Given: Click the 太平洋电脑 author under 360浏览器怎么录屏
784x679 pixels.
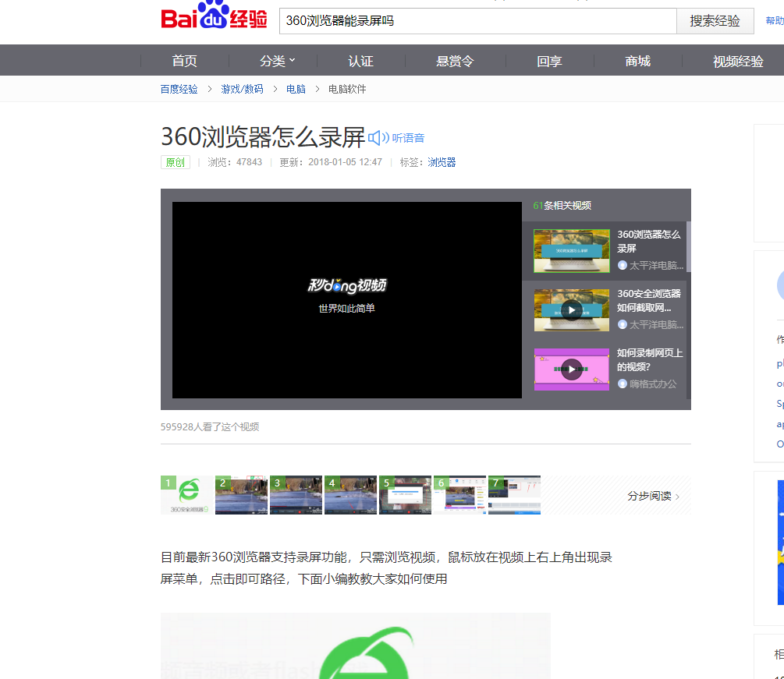Looking at the screenshot, I should pyautogui.click(x=656, y=265).
